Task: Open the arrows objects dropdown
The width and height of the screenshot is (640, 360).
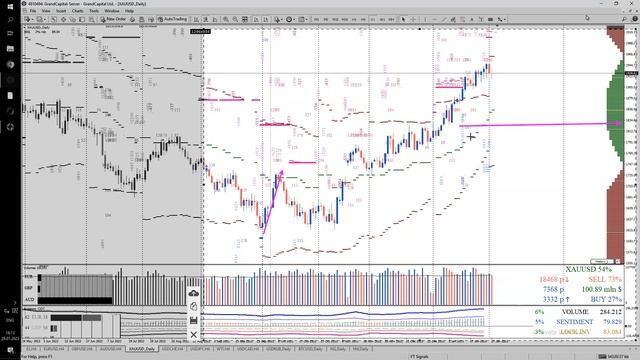Action: click(x=501, y=19)
